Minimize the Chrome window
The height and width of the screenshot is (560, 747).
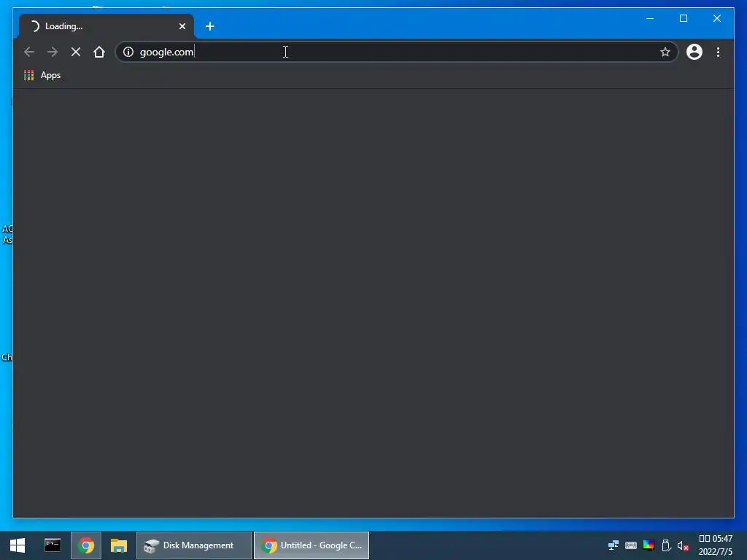(650, 18)
